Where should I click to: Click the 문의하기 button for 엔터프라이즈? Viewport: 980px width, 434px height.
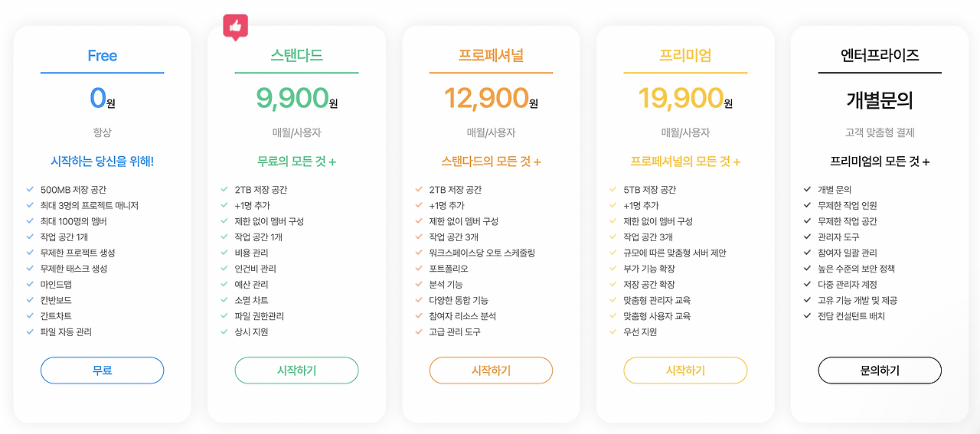[x=880, y=370]
